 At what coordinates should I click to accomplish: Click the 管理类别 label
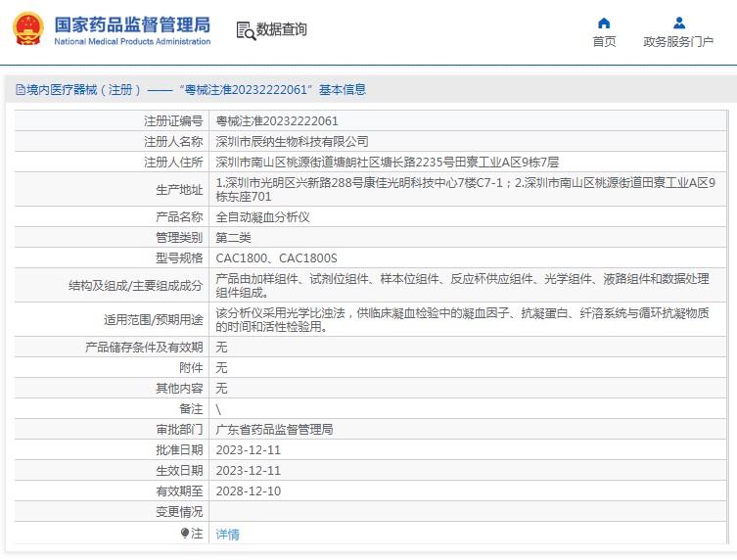click(x=179, y=238)
